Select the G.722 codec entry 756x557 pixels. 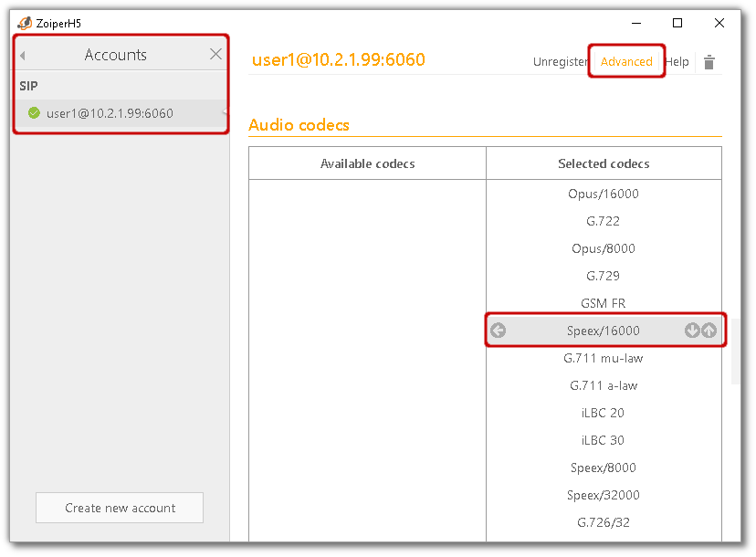[x=604, y=221]
